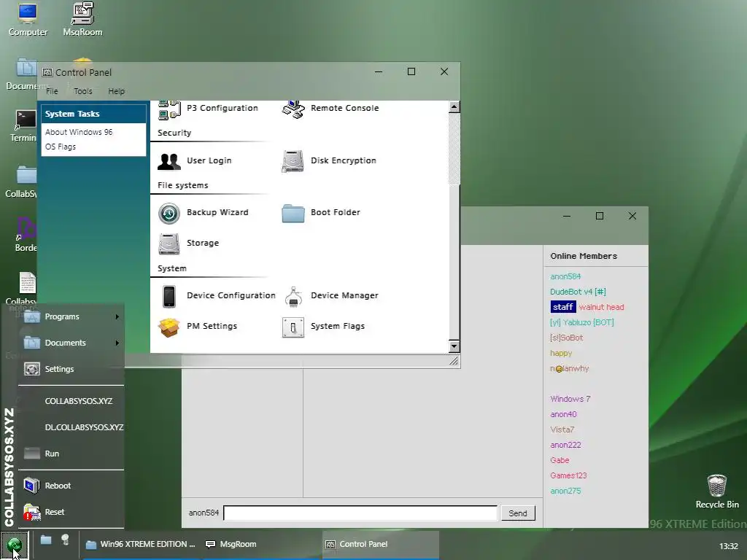This screenshot has height=560, width=747.
Task: Click the Control Panel scrollbar up arrow
Action: [454, 107]
